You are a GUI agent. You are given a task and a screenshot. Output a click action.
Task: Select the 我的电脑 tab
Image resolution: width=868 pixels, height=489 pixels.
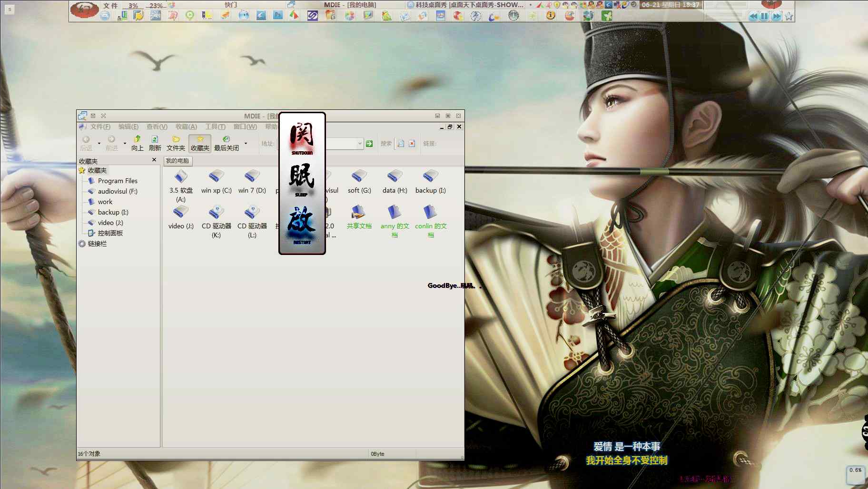click(178, 161)
